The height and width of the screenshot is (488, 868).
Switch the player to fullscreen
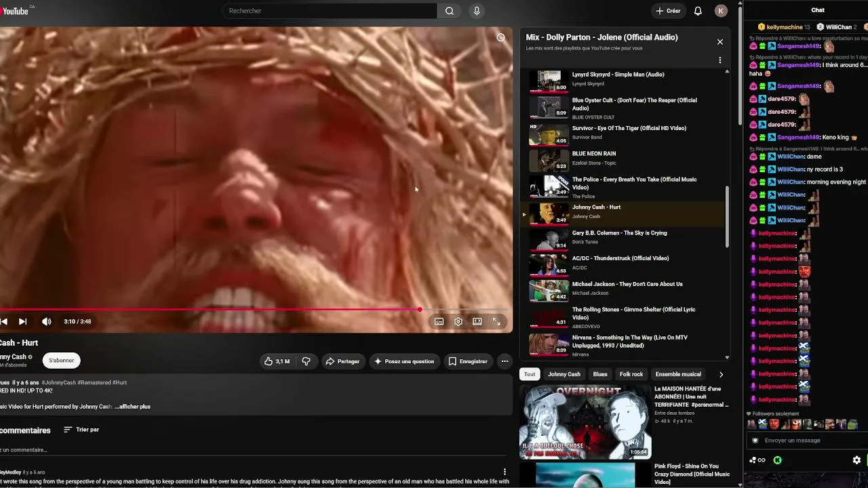click(x=496, y=322)
